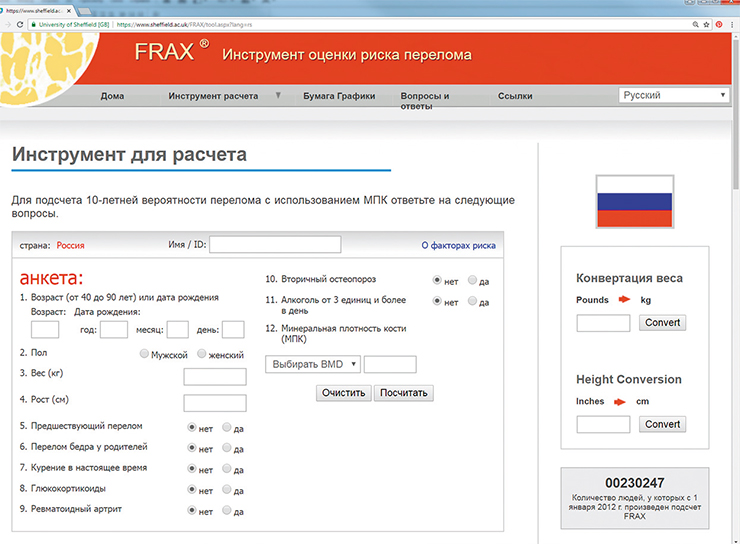This screenshot has height=544, width=740.
Task: Open the browser three-dot menu
Action: 732,25
